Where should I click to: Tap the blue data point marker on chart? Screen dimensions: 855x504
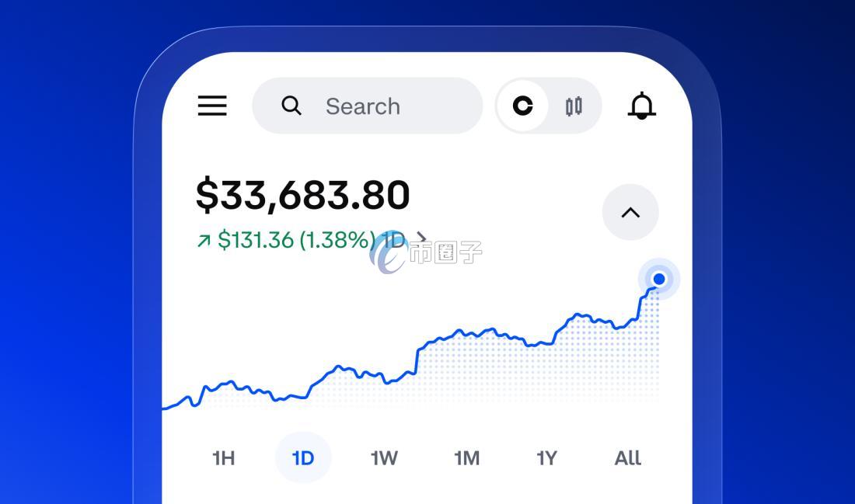pyautogui.click(x=658, y=279)
